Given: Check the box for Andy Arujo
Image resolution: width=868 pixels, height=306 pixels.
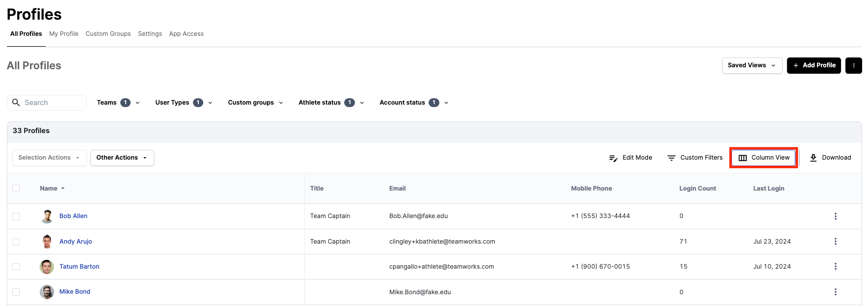Looking at the screenshot, I should [16, 241].
